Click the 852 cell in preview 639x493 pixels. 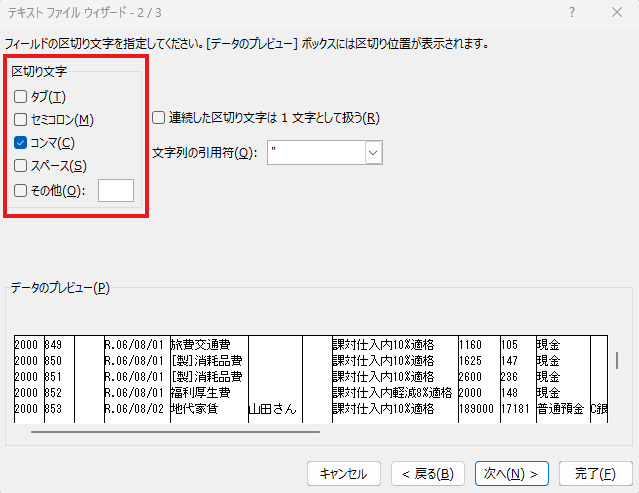tap(53, 393)
